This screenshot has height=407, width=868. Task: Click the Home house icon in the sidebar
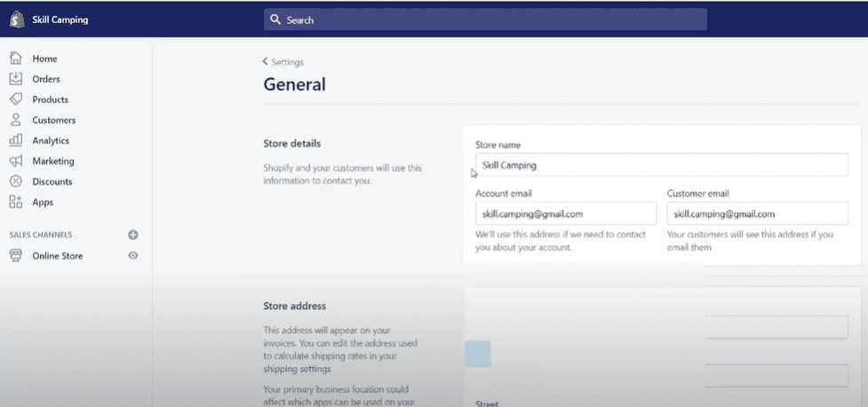(x=15, y=58)
